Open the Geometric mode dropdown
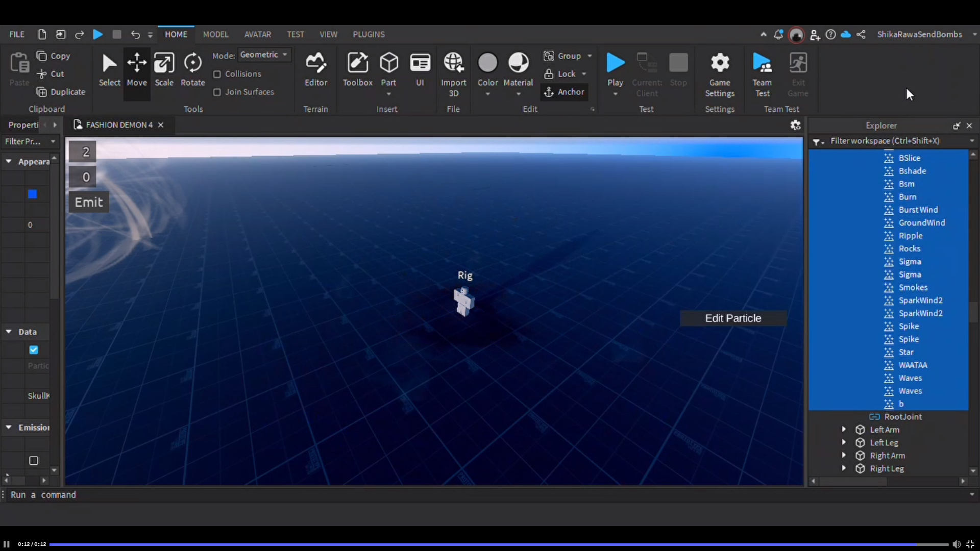 pos(264,55)
